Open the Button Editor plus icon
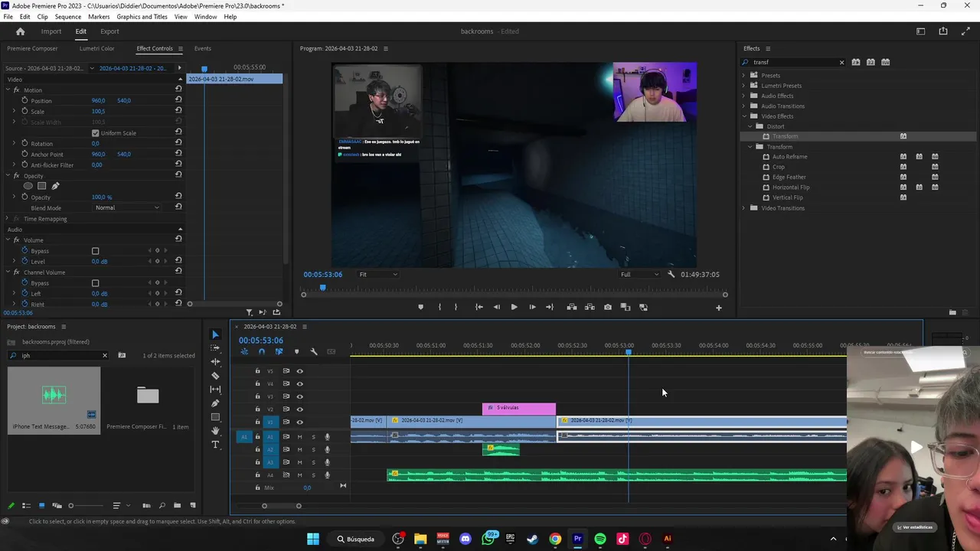Image resolution: width=980 pixels, height=551 pixels. 718,308
